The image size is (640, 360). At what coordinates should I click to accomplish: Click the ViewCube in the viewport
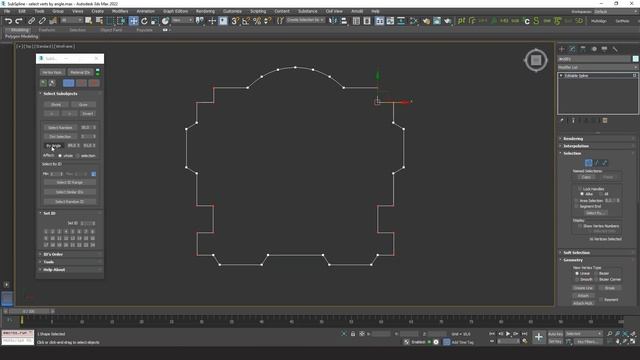click(x=536, y=60)
